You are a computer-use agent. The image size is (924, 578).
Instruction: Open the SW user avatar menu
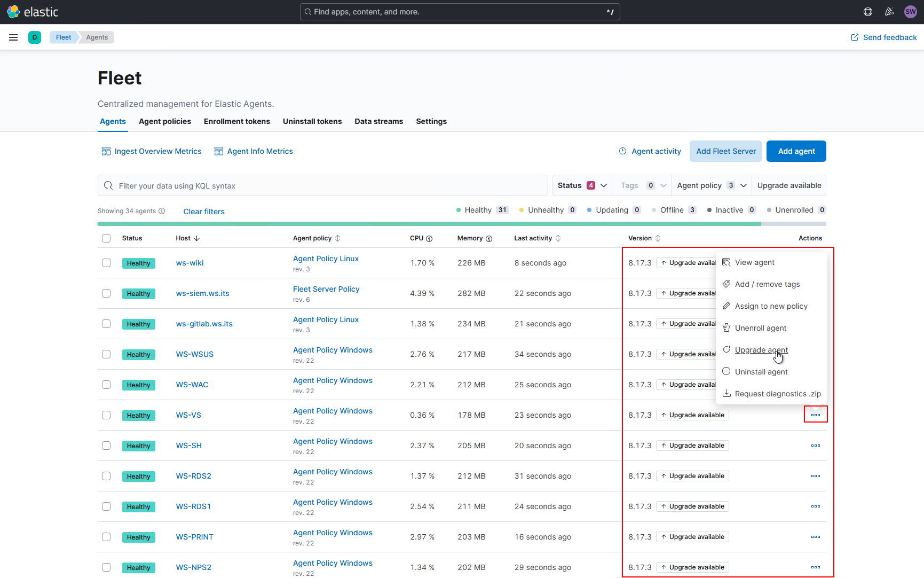pyautogui.click(x=911, y=12)
